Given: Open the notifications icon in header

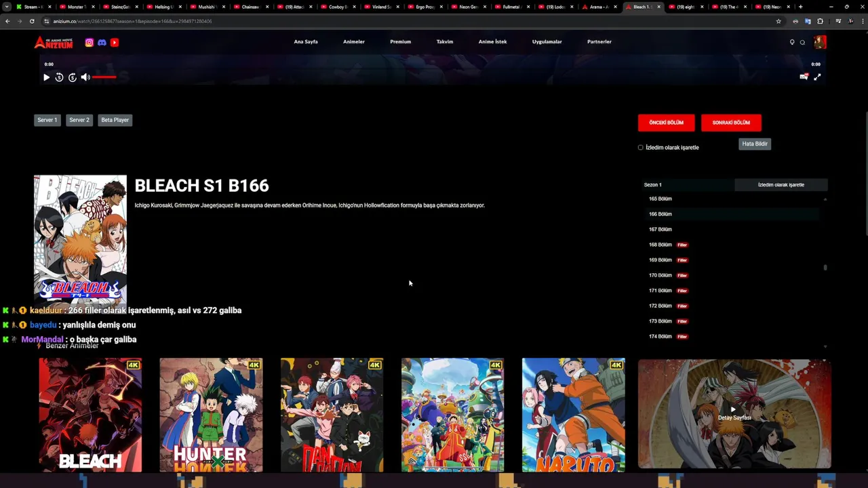Looking at the screenshot, I should click(792, 42).
